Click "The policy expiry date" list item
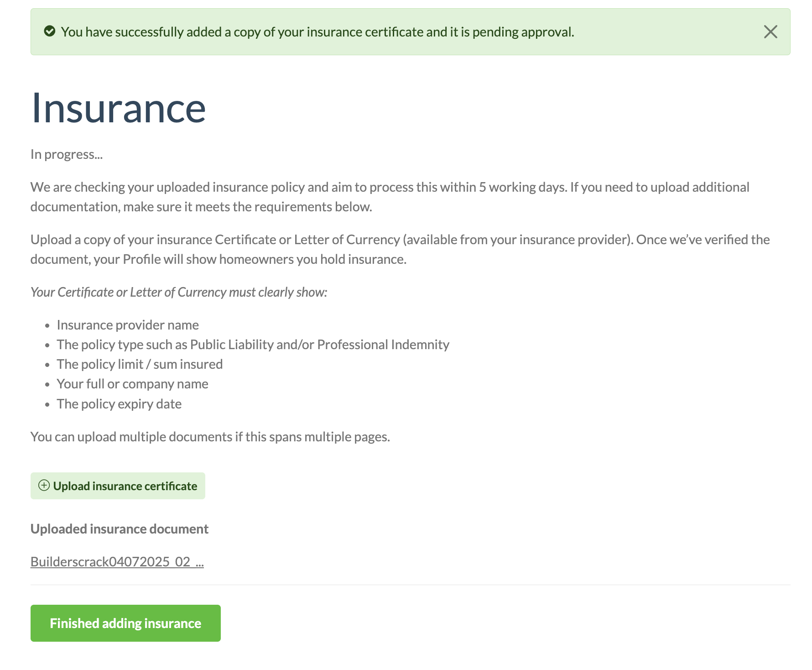The width and height of the screenshot is (812, 670). tap(119, 404)
